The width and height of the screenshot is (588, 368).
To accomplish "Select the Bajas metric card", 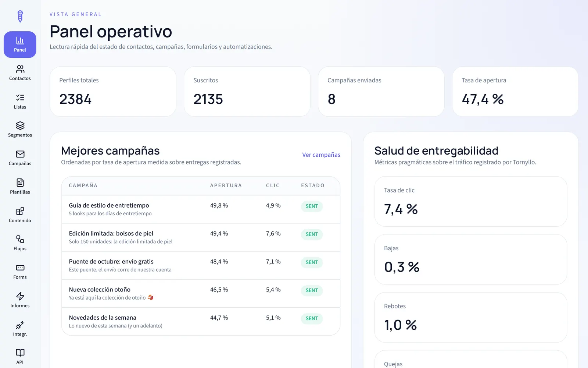I will click(471, 259).
